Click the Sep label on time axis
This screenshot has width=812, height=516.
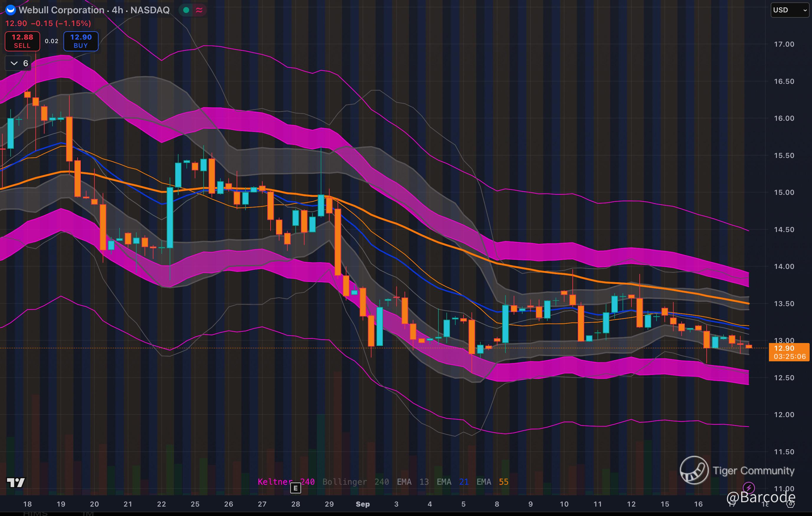(363, 504)
